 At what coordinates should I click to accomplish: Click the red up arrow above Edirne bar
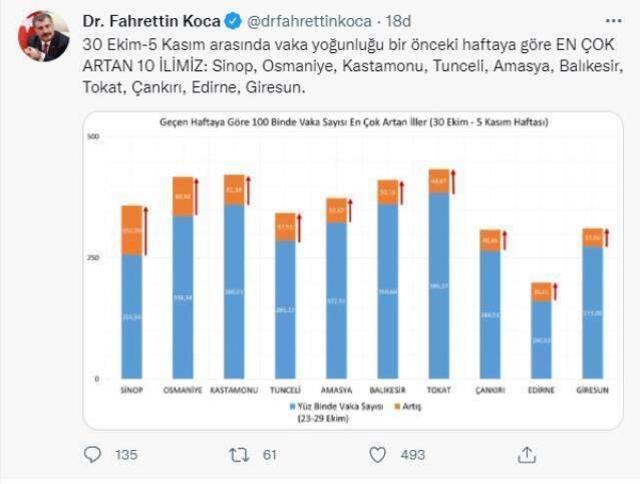pyautogui.click(x=555, y=292)
